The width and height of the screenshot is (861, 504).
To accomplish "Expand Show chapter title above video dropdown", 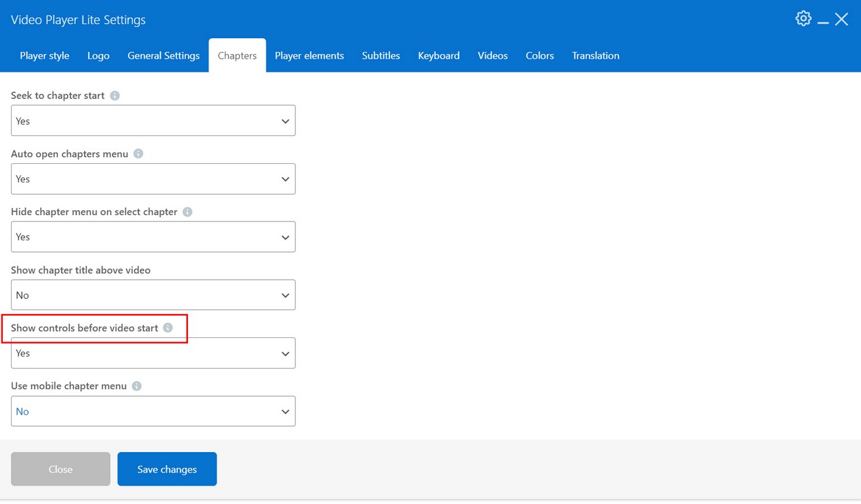I will coord(153,295).
